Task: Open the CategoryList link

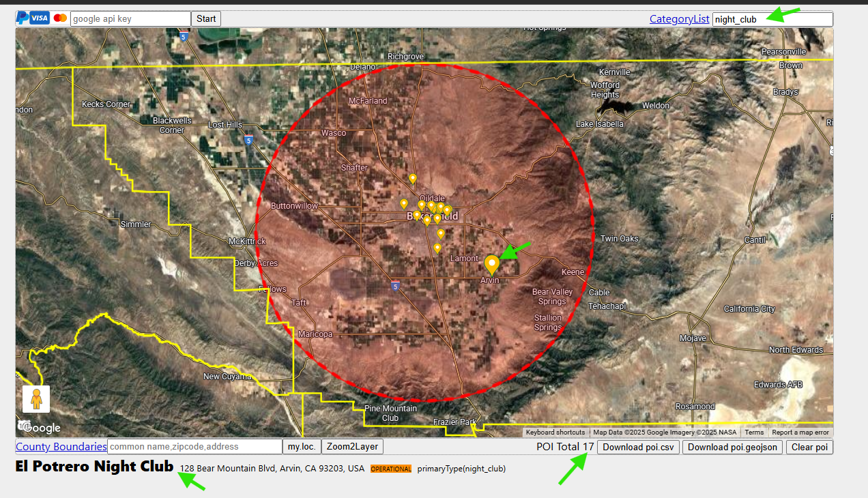Action: 679,19
